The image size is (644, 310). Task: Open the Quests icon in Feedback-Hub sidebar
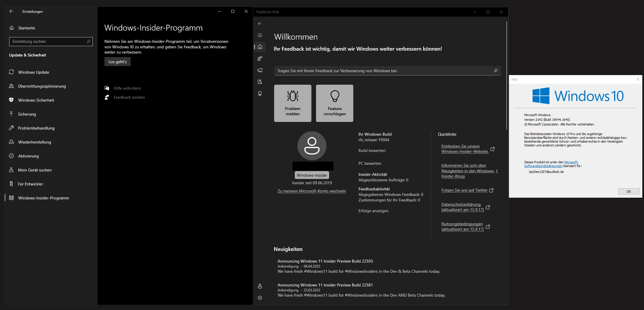click(260, 82)
